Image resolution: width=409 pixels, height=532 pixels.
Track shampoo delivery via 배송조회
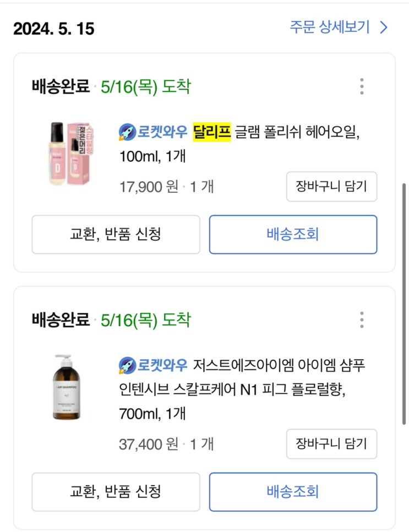(x=293, y=491)
